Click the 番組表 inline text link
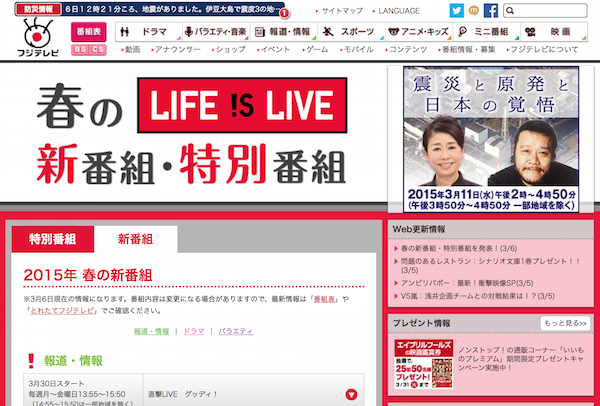 (324, 299)
